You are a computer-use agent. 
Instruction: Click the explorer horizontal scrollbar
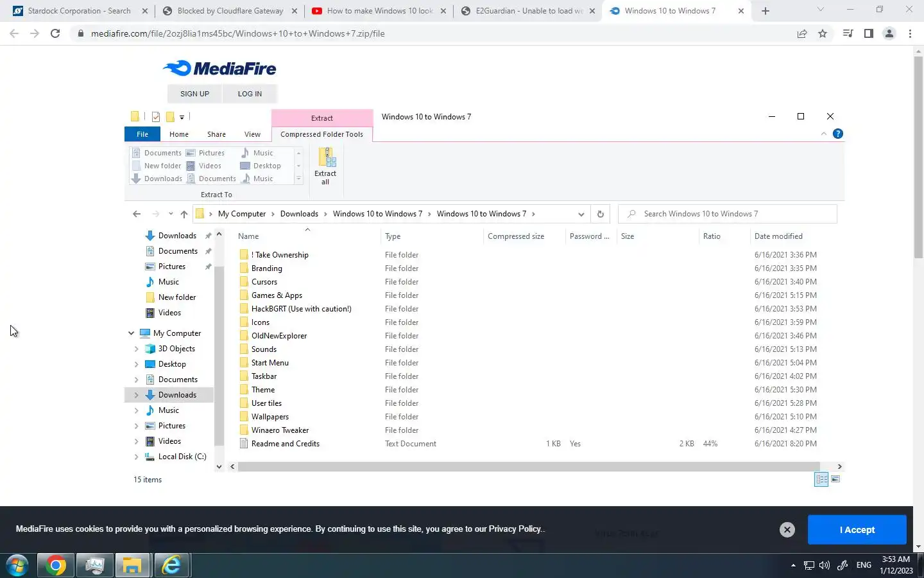[x=529, y=467]
